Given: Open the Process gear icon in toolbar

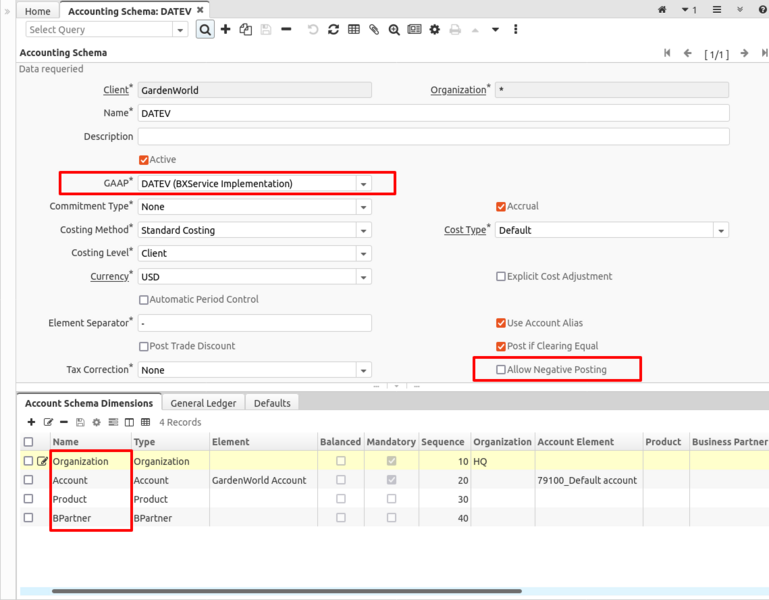Looking at the screenshot, I should tap(434, 30).
